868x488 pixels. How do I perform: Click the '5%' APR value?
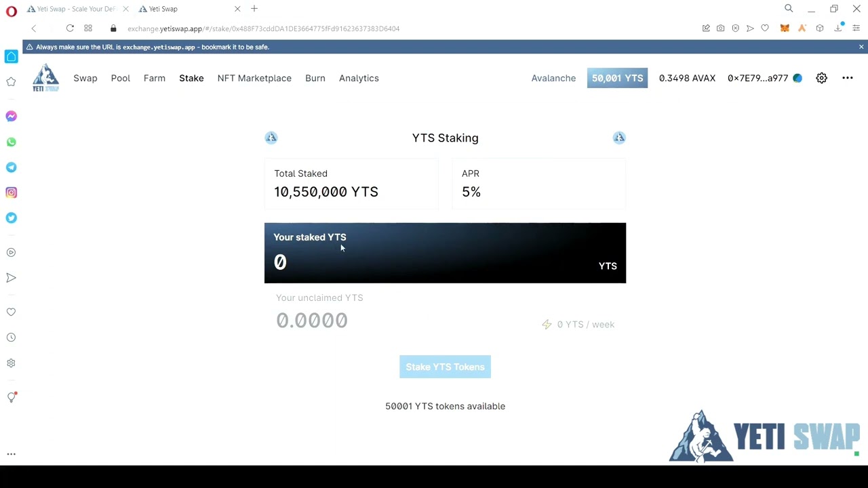pyautogui.click(x=471, y=192)
